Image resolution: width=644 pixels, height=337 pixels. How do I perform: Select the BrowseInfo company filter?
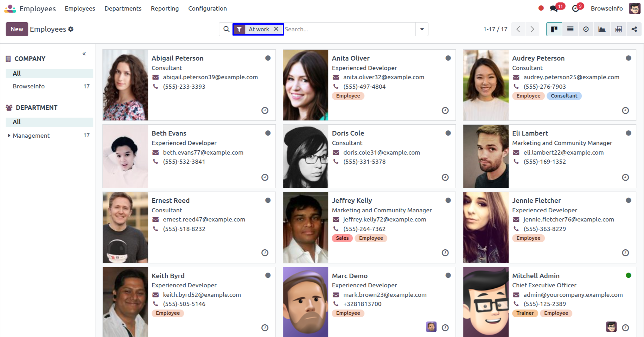click(x=29, y=86)
